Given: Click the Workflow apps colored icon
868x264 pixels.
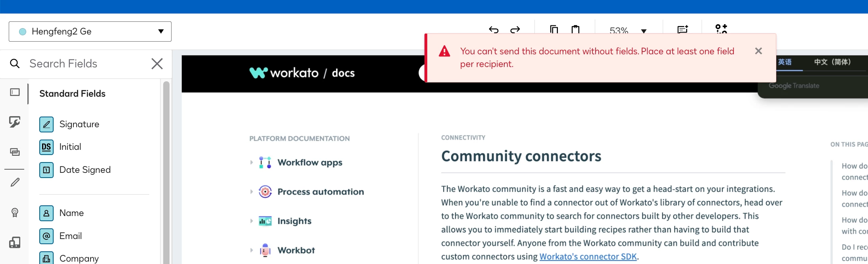Looking at the screenshot, I should pos(265,163).
